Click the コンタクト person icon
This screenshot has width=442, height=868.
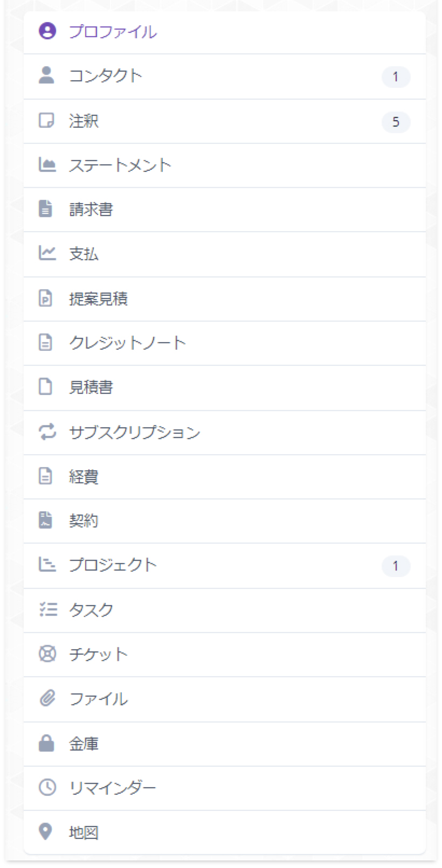click(47, 75)
